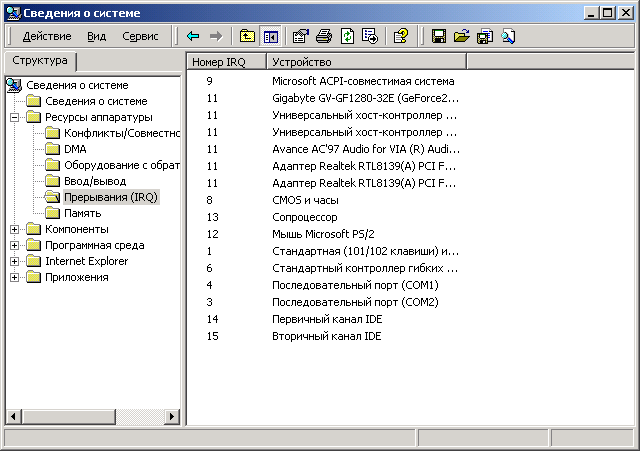Viewport: 640px width, 451px height.
Task: Click tree scrollbar left arrow
Action: coord(13,417)
